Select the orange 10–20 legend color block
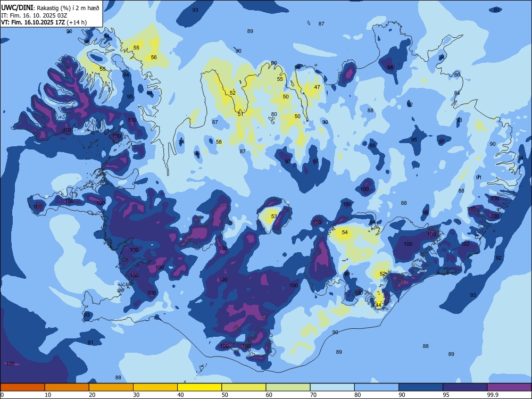Screen dimensions: 532x399 pos(67,387)
